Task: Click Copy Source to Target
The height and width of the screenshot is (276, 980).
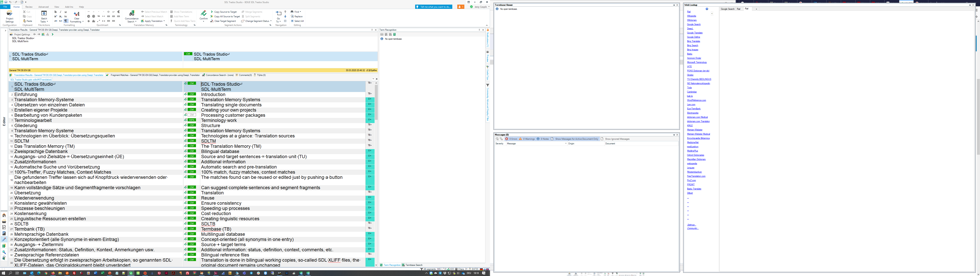Action: click(223, 12)
